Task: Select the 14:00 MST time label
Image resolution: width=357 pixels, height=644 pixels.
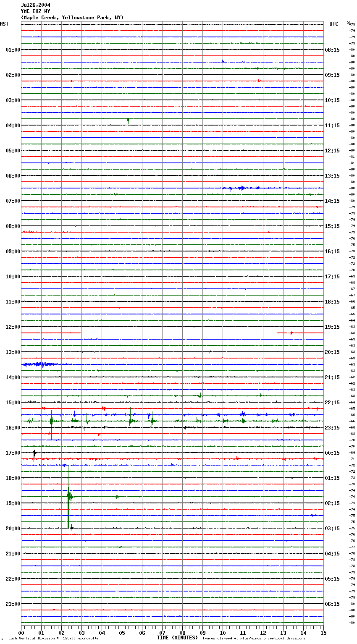Action: 13,377
